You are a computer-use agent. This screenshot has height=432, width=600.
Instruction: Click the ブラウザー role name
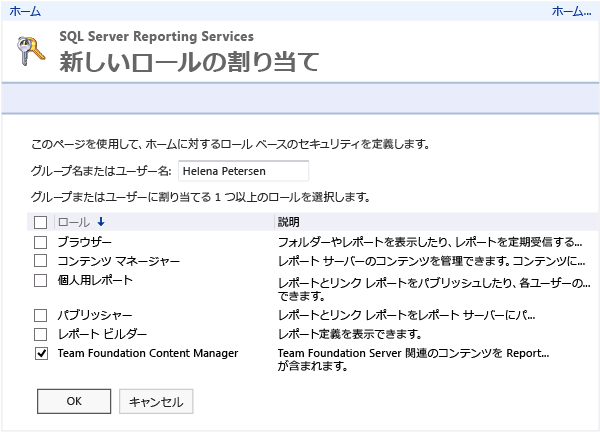[x=85, y=242]
